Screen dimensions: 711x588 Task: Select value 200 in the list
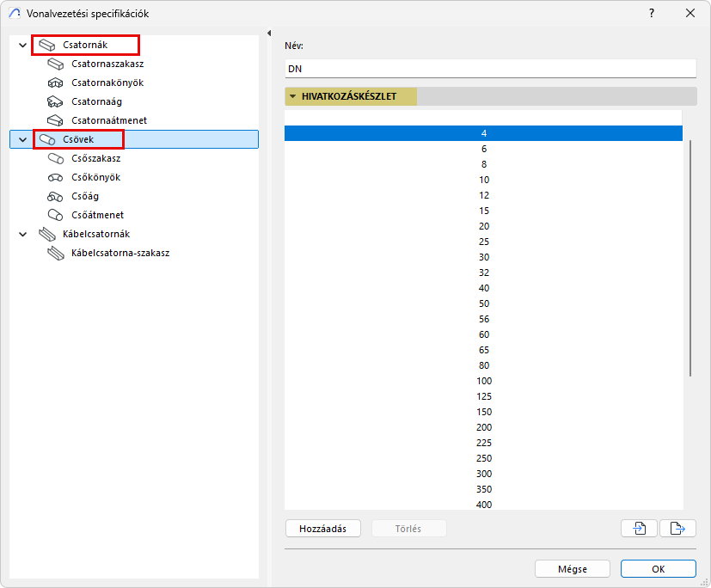483,427
